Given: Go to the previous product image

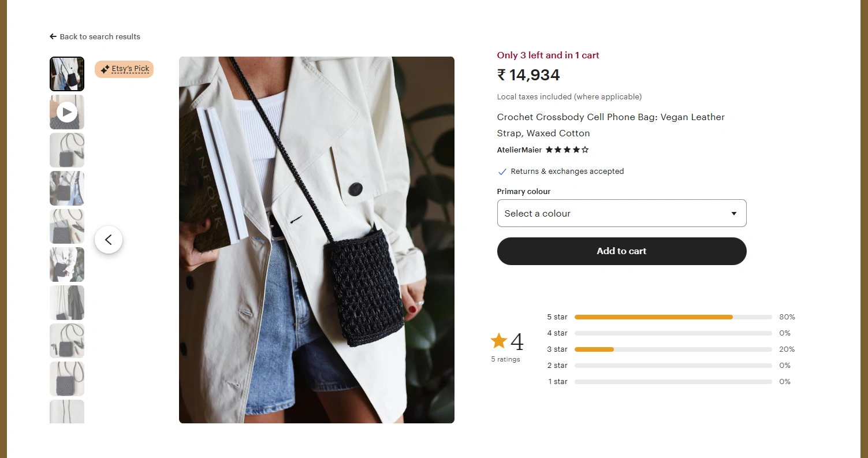Looking at the screenshot, I should 109,240.
